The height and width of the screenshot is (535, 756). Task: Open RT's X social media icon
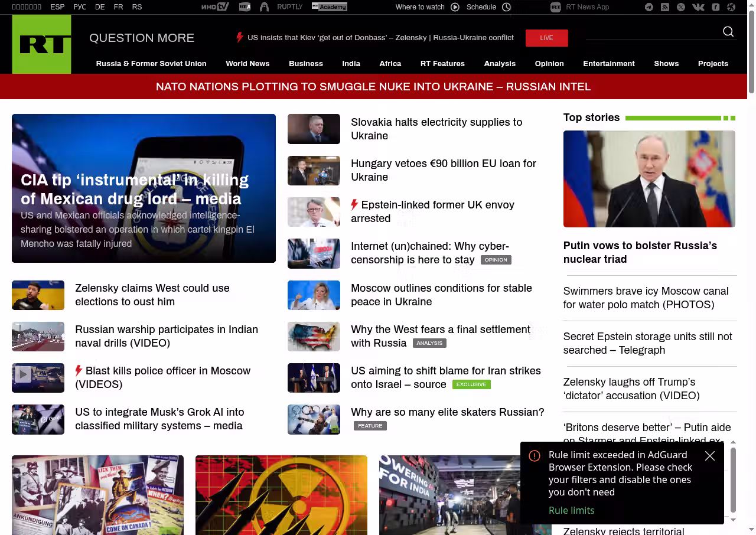click(x=681, y=7)
